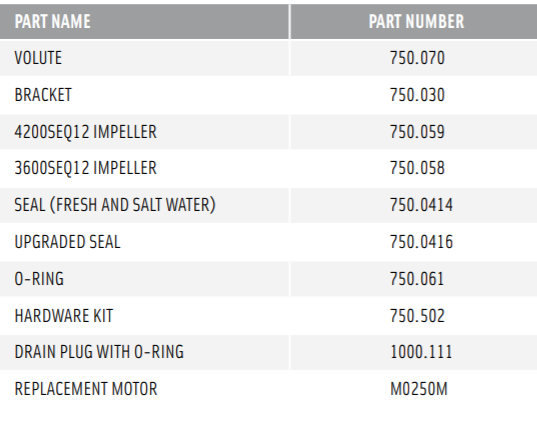Select the VOLUTE part name cell
Viewport: 537px width, 428px height.
click(38, 58)
